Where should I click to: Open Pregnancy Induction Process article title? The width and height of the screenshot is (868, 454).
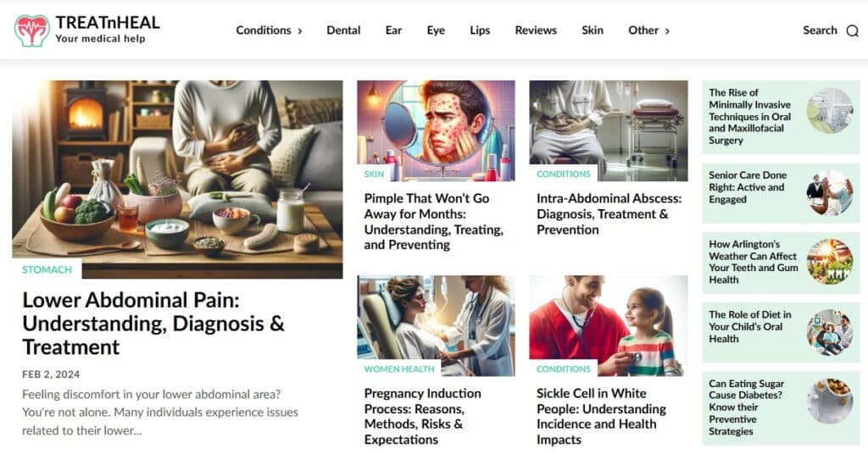click(422, 417)
